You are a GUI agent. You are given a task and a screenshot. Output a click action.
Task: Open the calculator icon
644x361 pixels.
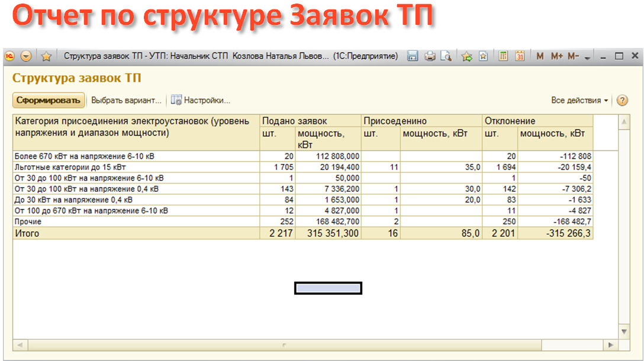coord(504,56)
